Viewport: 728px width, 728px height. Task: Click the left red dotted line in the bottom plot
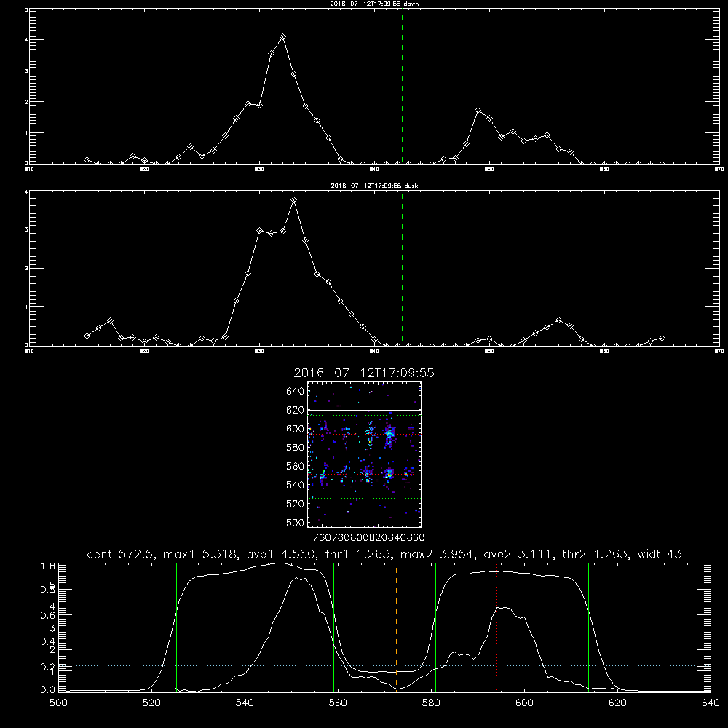[x=296, y=627]
